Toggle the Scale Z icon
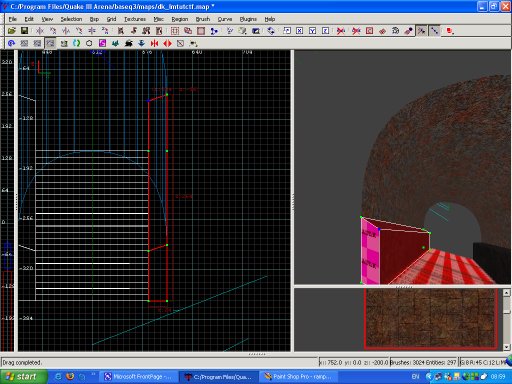The width and height of the screenshot is (512, 384). (326, 31)
